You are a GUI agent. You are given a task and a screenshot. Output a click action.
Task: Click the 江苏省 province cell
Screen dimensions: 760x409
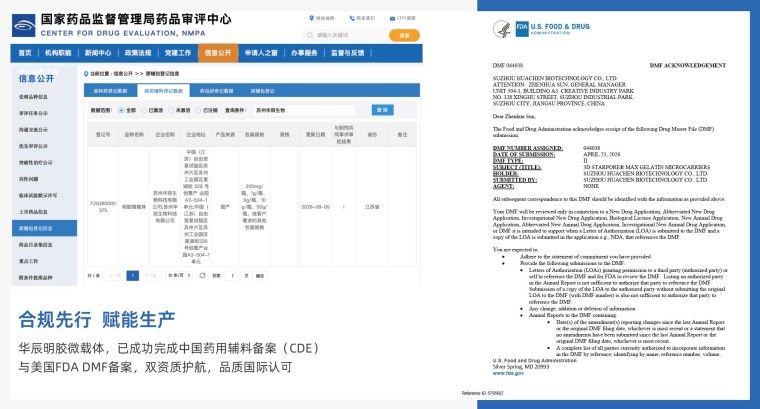point(372,207)
